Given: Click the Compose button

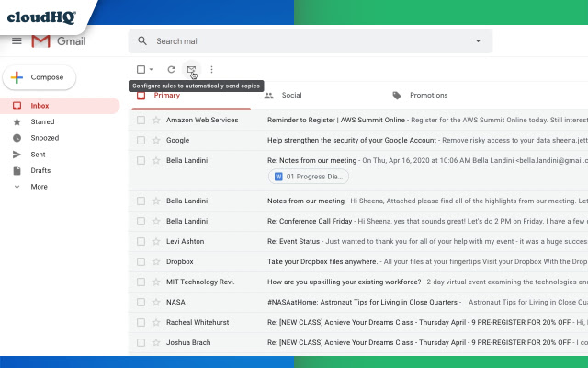Looking at the screenshot, I should [x=39, y=77].
